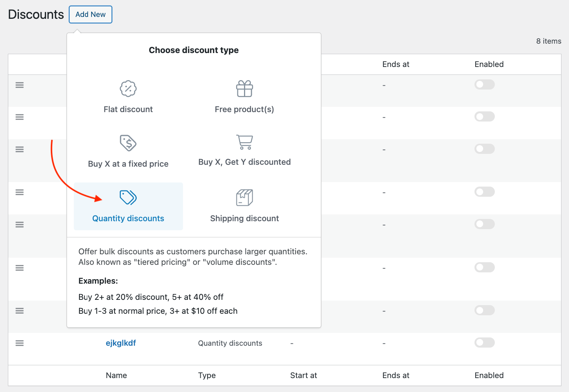Choose the Buy X at fixed price tag icon
Screen dimensions: 569x392
[x=128, y=143]
